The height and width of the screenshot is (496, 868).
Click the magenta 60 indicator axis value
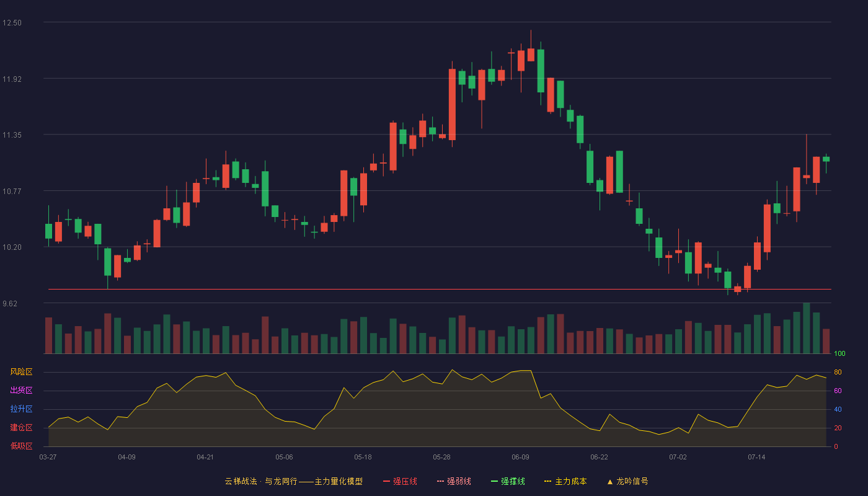point(838,391)
